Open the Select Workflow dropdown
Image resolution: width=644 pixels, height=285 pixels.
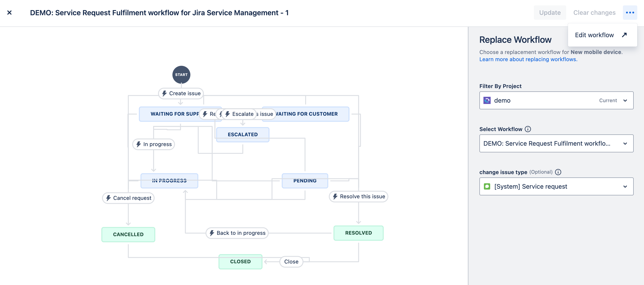click(556, 143)
